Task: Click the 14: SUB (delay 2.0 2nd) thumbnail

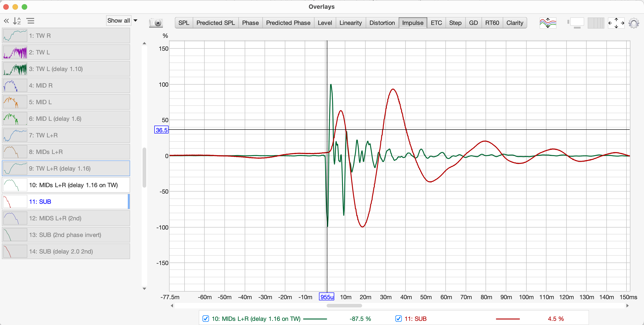Action: (15, 251)
